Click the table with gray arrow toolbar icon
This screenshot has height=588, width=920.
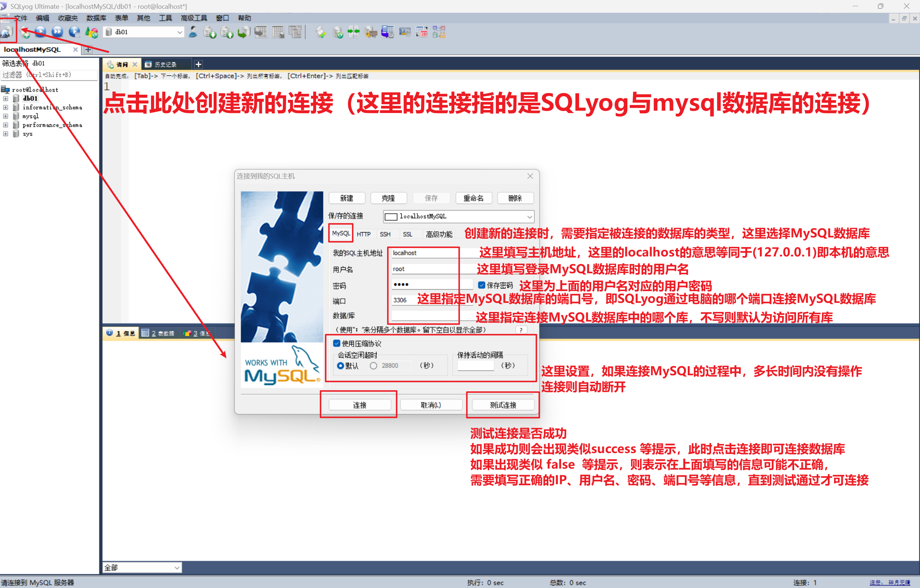(260, 32)
